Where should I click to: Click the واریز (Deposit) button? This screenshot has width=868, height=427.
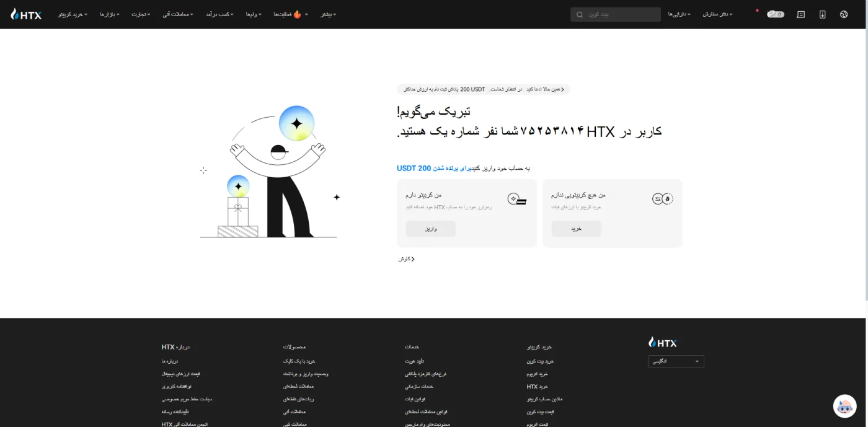(431, 229)
